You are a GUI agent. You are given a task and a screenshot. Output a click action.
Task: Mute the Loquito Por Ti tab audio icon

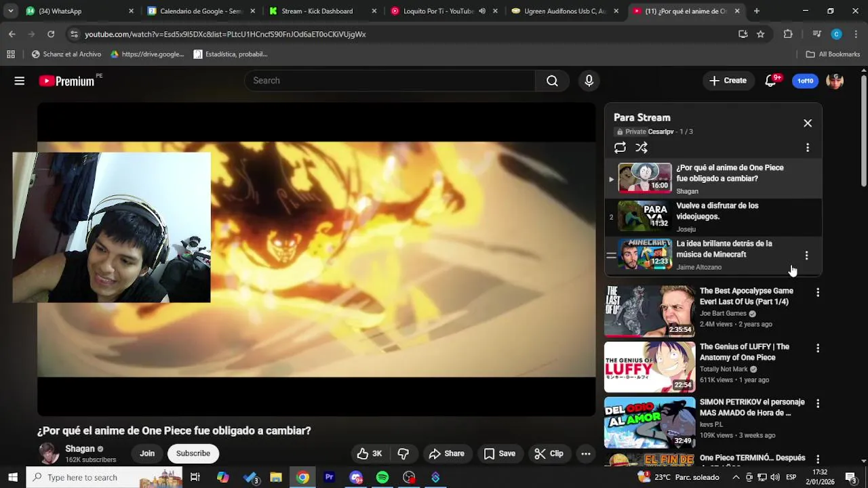482,11
